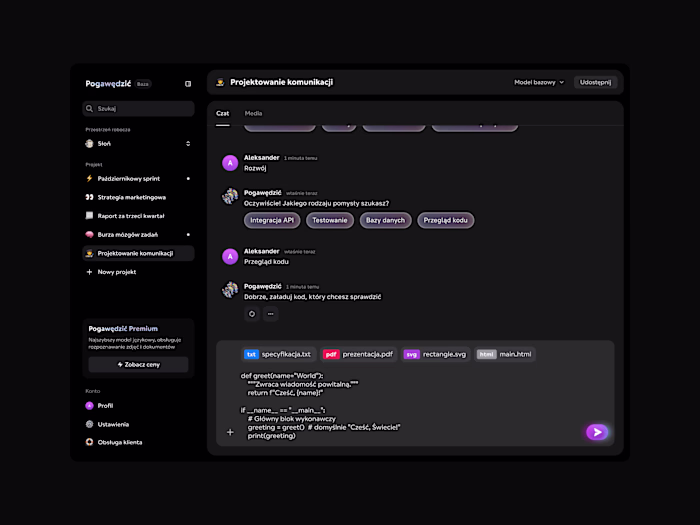Click Aleksander's avatar next to Przegląd kodu
Image resolution: width=700 pixels, height=525 pixels.
[230, 256]
